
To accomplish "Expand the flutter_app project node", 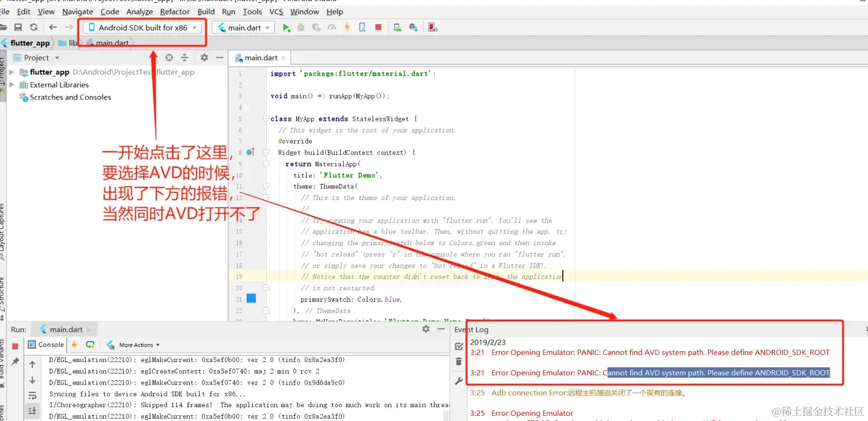I will tap(12, 72).
